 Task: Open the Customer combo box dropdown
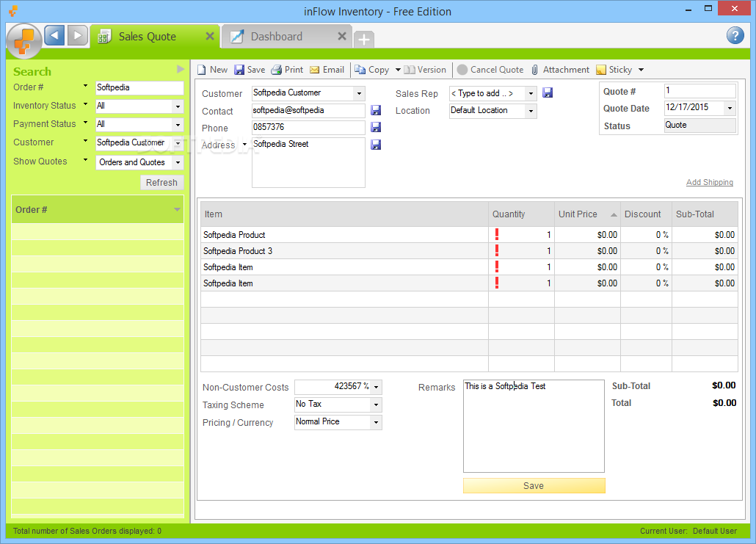359,93
